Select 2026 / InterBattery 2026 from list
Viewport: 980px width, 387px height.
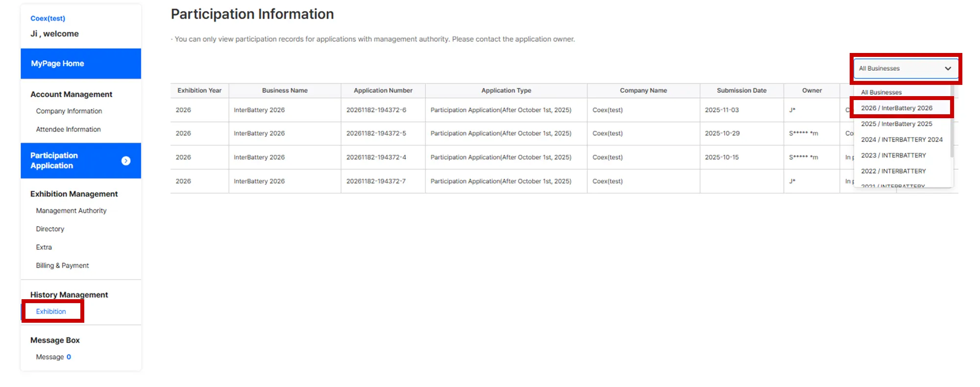click(x=896, y=108)
